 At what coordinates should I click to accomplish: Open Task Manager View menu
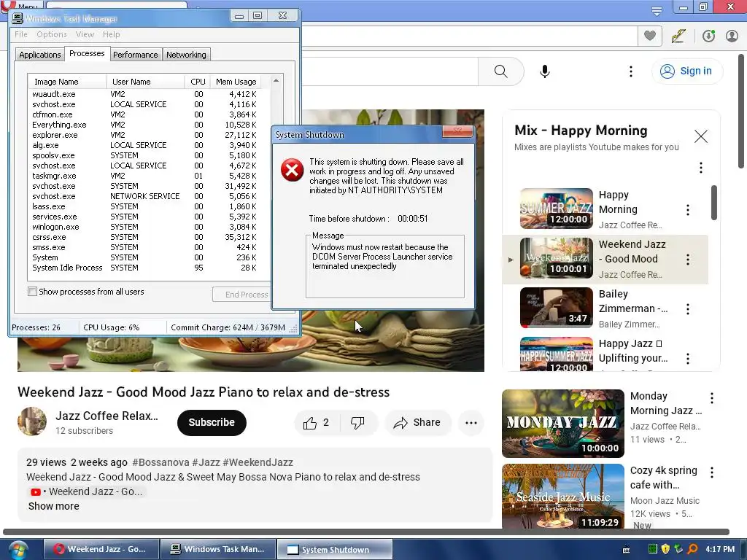coord(85,34)
